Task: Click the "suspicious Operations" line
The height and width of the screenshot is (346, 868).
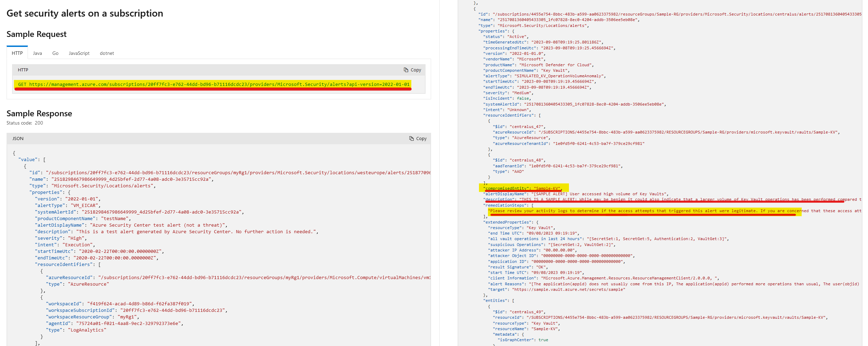Action: click(552, 245)
